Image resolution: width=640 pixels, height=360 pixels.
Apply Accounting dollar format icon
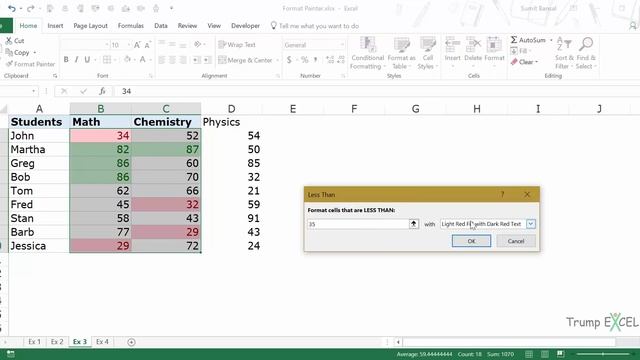(289, 60)
